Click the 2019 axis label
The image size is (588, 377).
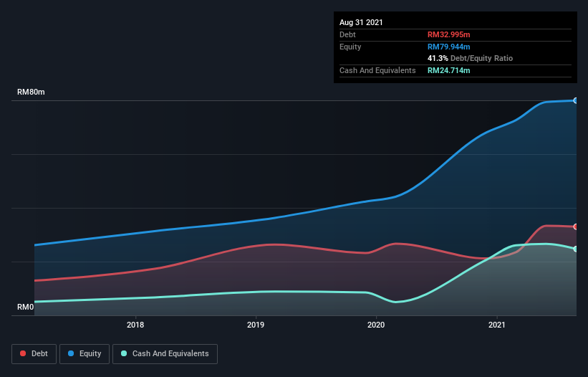pos(256,325)
